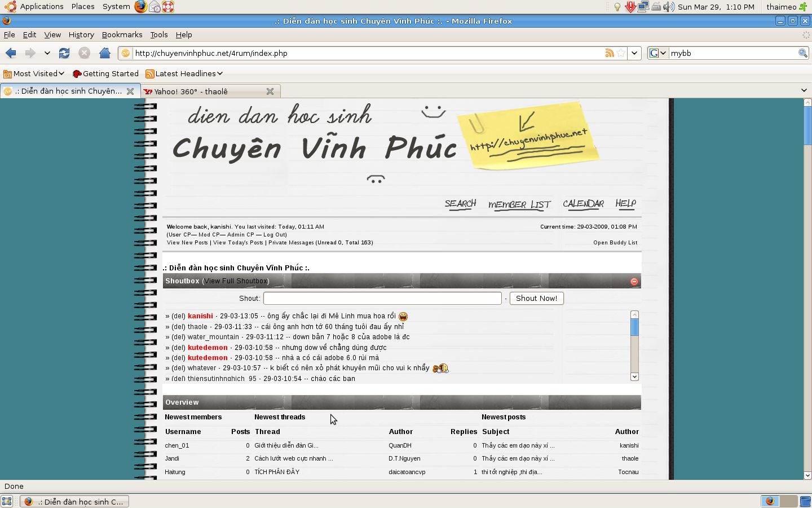This screenshot has height=508, width=812.
Task: Go back with the Back arrow
Action: [x=11, y=53]
